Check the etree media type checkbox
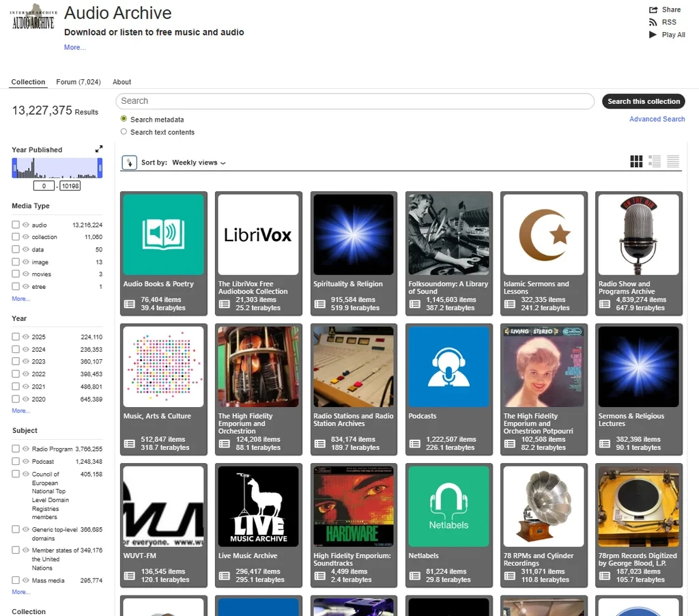This screenshot has height=616, width=699. click(16, 286)
